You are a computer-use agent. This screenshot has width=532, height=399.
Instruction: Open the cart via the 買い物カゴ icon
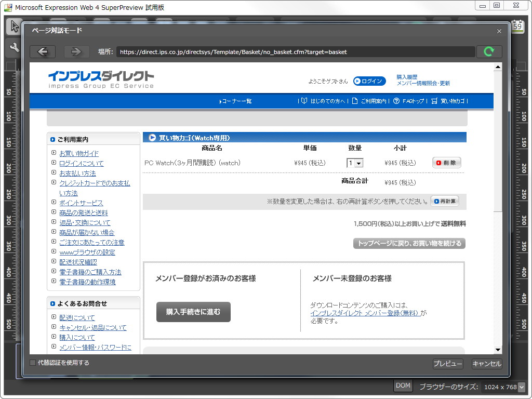click(448, 101)
